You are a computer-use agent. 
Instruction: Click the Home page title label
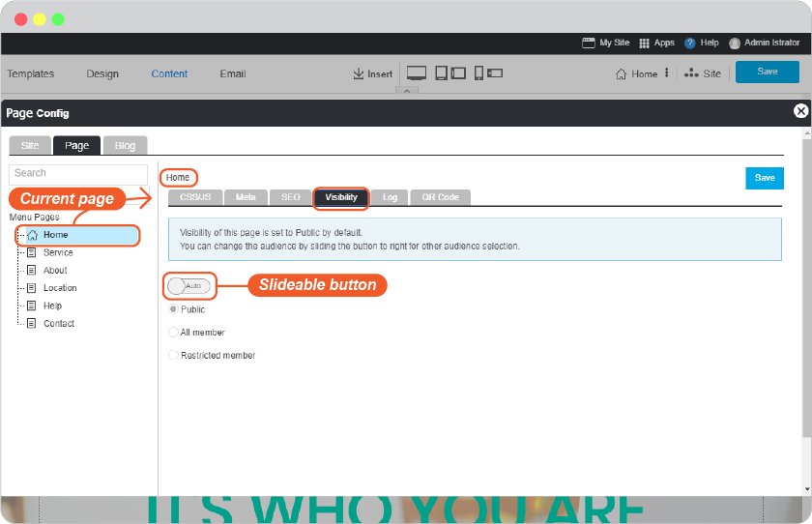(178, 178)
